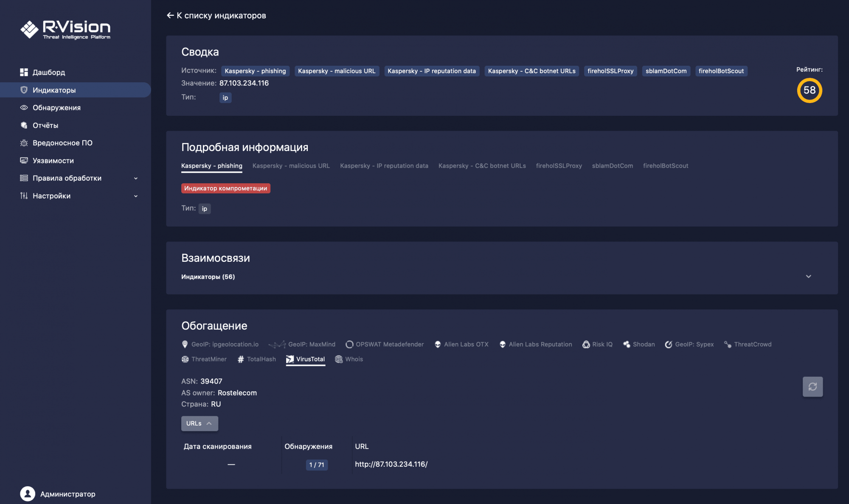
Task: Click the Shodan enrichment icon
Action: pyautogui.click(x=626, y=344)
